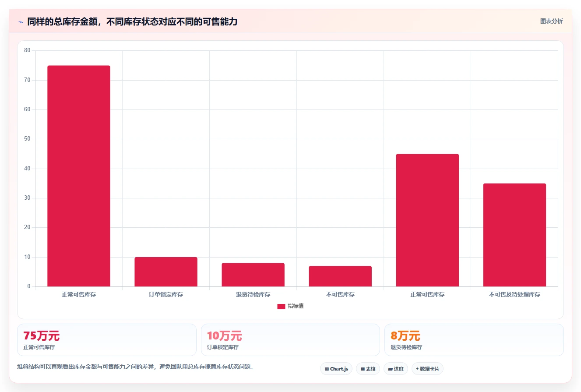Click the 订单锁定库存 x-axis label
The height and width of the screenshot is (392, 581).
pos(166,295)
